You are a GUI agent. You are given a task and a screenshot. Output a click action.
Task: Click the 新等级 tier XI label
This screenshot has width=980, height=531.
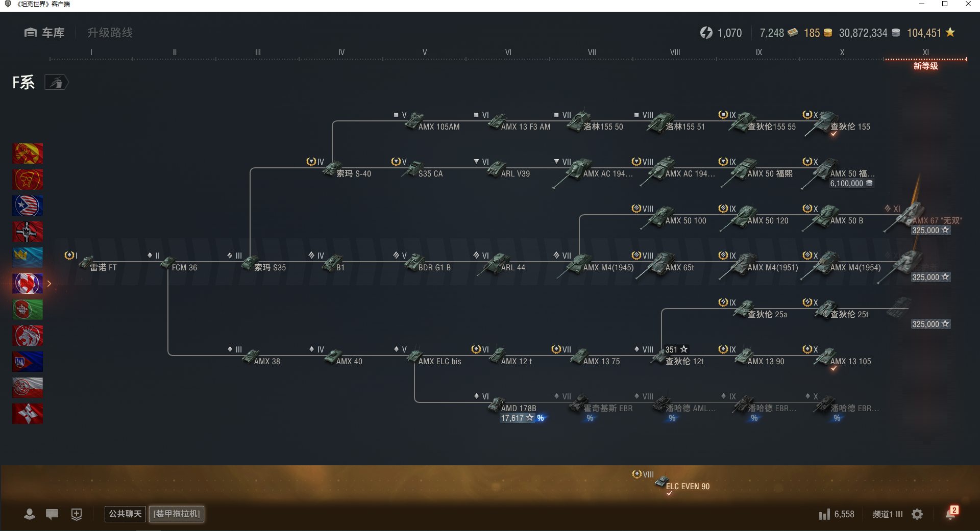[x=925, y=66]
